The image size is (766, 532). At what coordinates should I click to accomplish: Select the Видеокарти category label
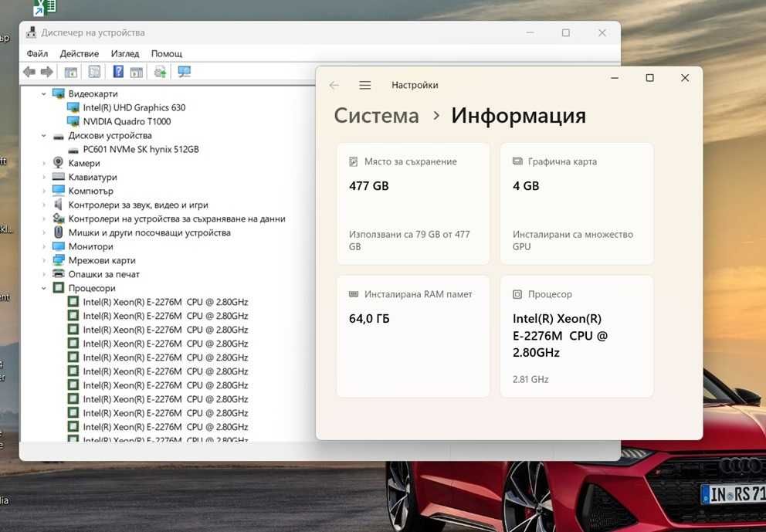93,93
